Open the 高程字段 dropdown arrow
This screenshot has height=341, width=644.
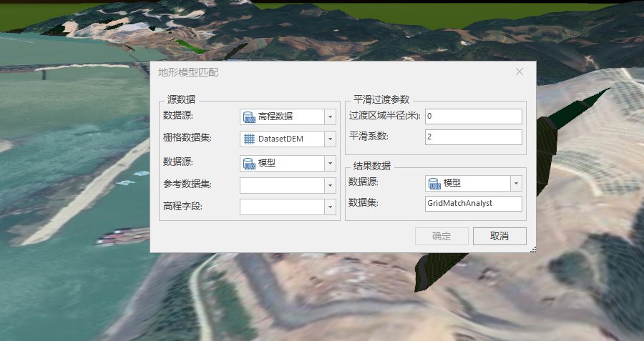330,207
